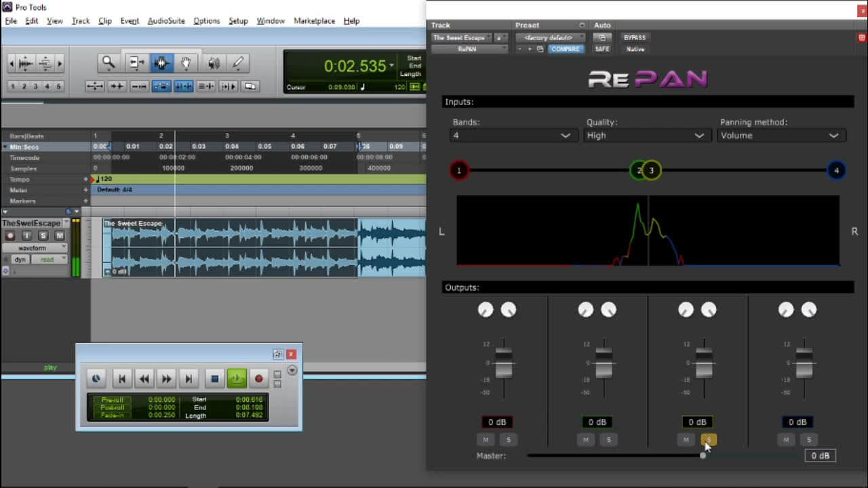
Task: Mute output band 2 in RePan
Action: (x=585, y=440)
